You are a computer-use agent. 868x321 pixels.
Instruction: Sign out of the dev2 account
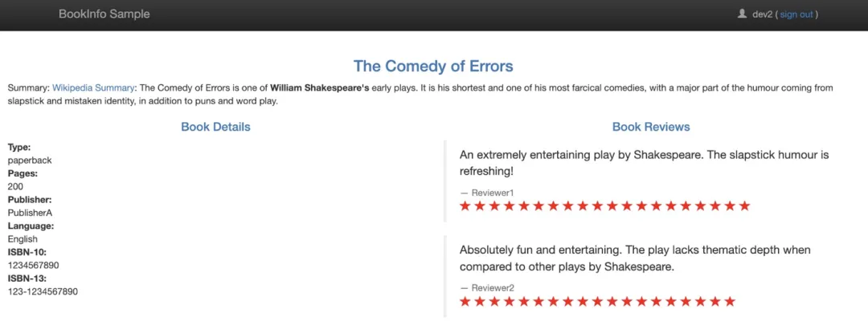tap(796, 14)
